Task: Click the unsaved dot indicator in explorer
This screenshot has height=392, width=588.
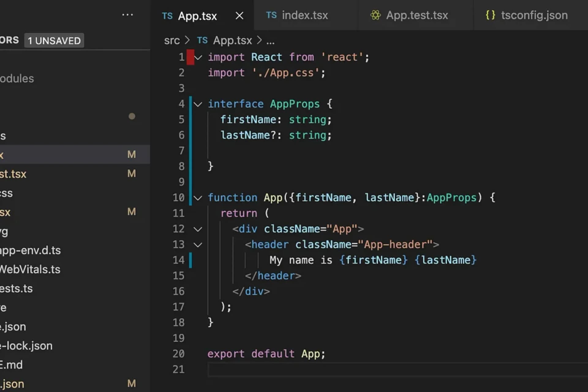Action: [132, 116]
